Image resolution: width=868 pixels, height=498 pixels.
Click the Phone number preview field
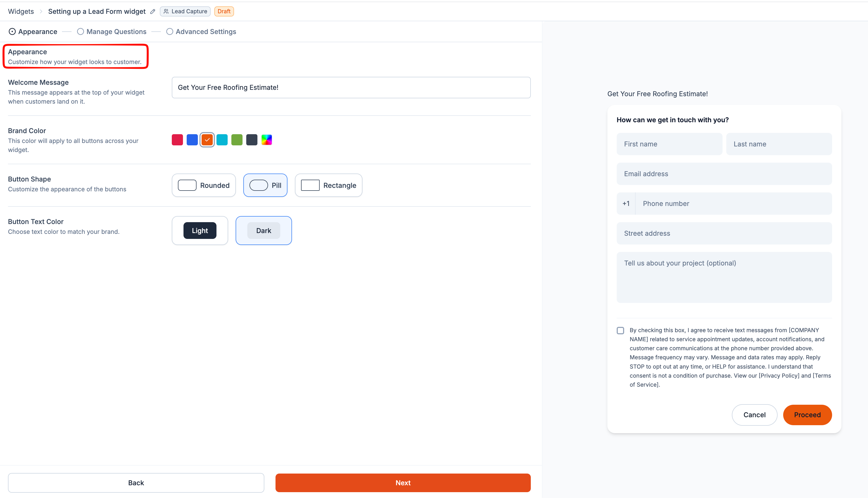point(734,204)
